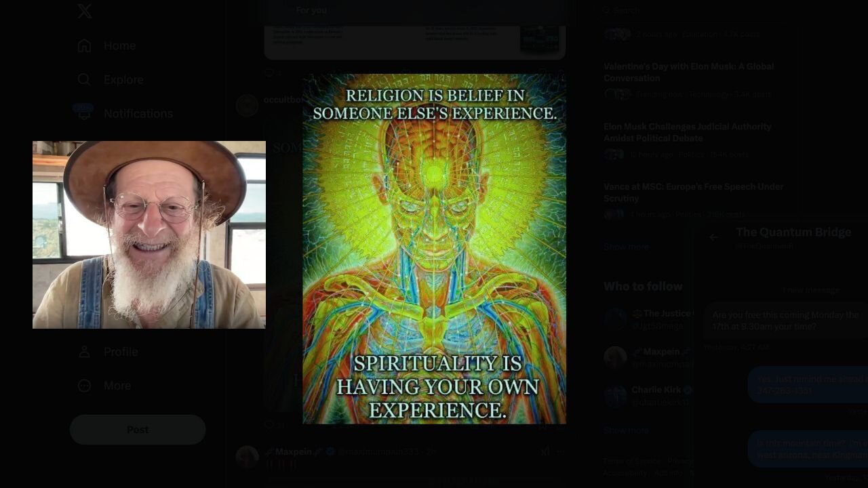Click Maxpein suggested account avatar
Image resolution: width=868 pixels, height=488 pixels.
click(x=615, y=357)
